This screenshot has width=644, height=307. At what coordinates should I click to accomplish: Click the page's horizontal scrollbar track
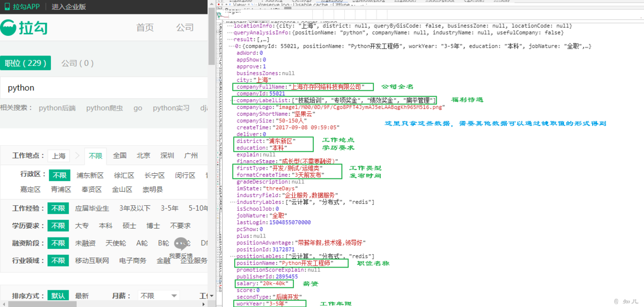[x=104, y=304]
